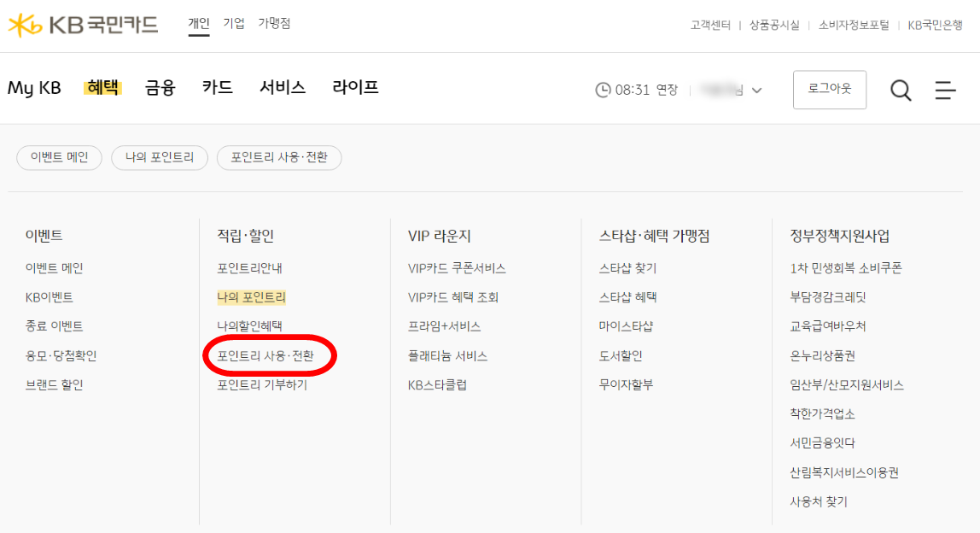Open KB국민은행 link
The width and height of the screenshot is (980, 533).
pyautogui.click(x=935, y=25)
